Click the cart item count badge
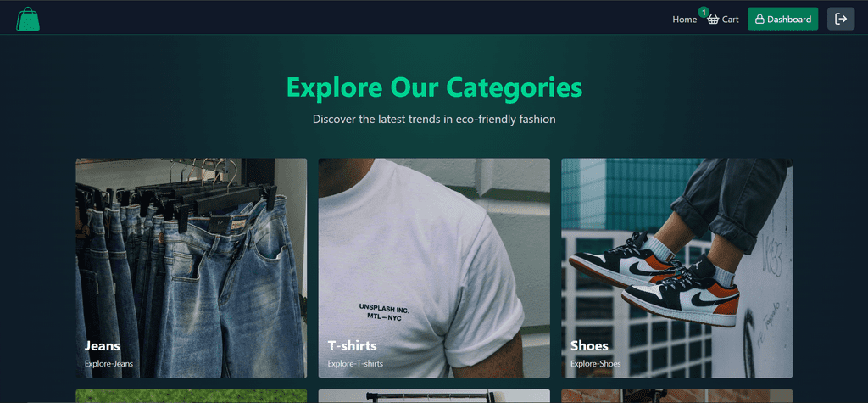 point(704,12)
